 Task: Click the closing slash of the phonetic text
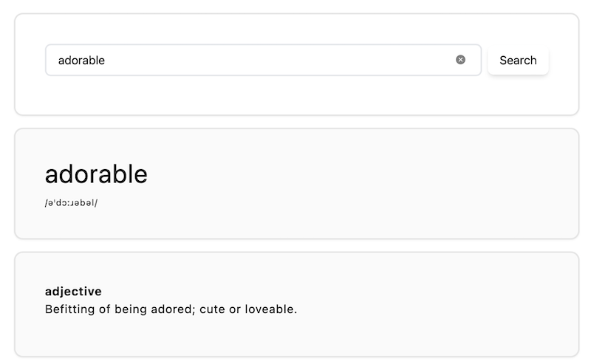[x=96, y=203]
